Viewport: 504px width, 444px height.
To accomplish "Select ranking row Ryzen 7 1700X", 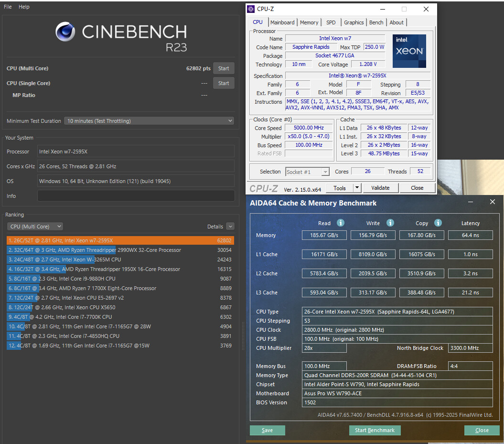I will click(120, 288).
